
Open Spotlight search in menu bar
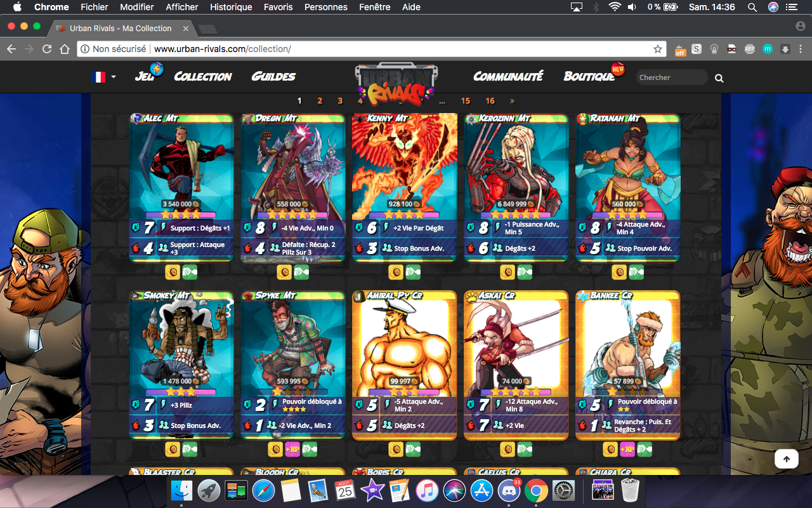(x=752, y=7)
